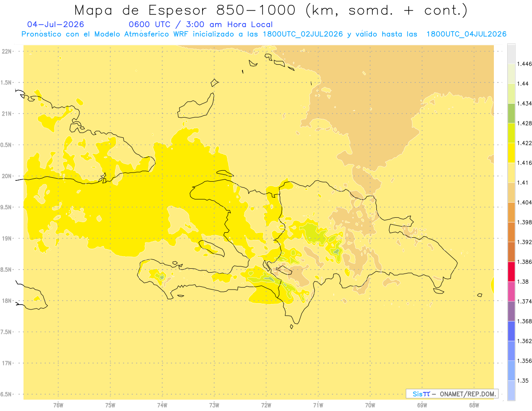Select the '20N' latitude label
Image resolution: width=532 pixels, height=411 pixels.
(x=6, y=176)
